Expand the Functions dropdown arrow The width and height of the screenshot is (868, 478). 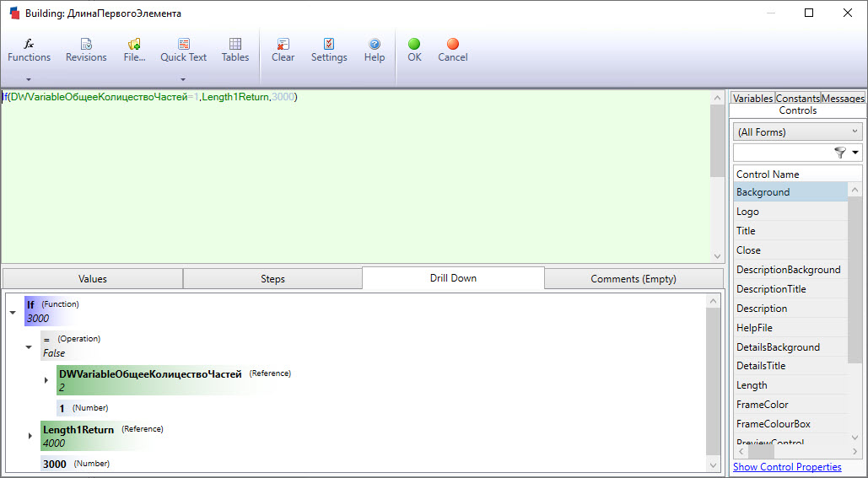tap(29, 79)
